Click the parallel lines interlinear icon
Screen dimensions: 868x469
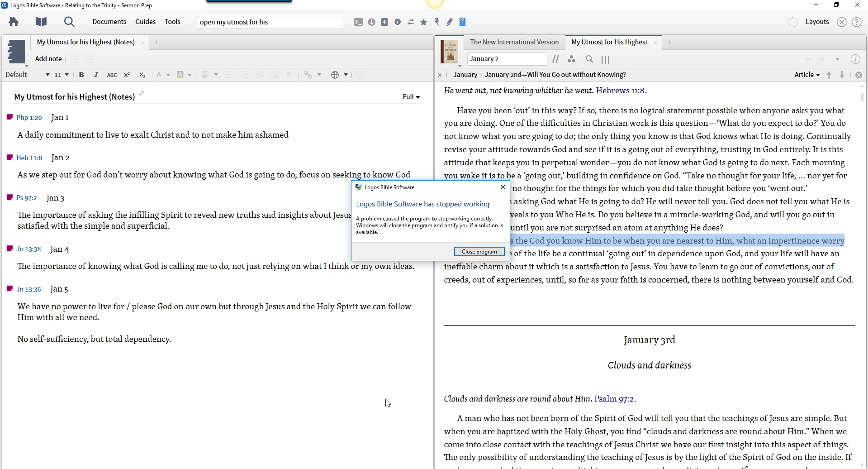coord(556,59)
